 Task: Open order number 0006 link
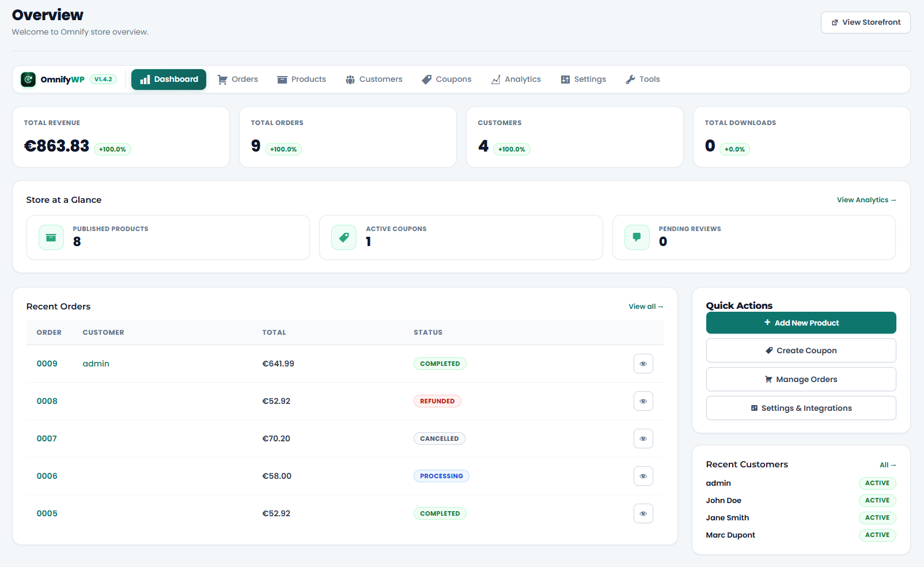click(x=47, y=476)
